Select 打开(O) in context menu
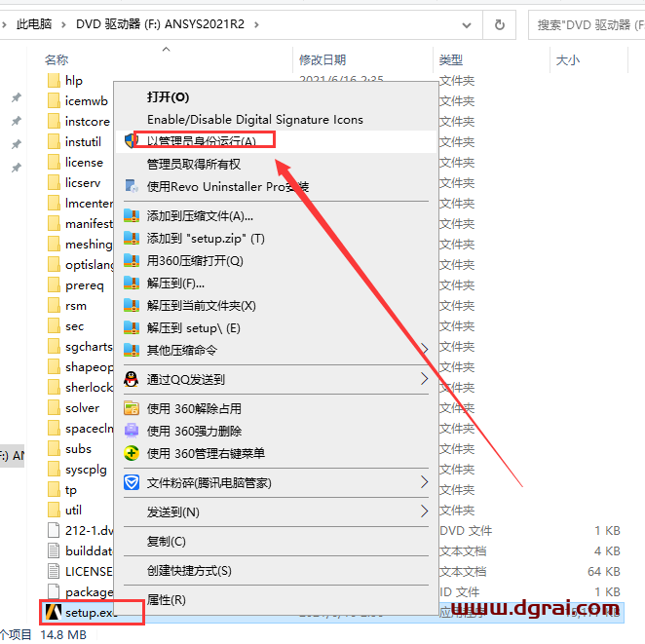This screenshot has width=645, height=644. 169,97
